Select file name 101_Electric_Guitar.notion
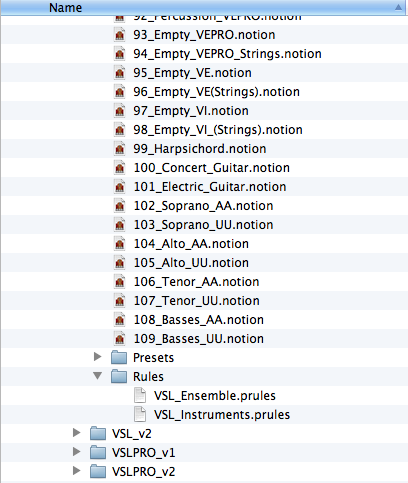Image resolution: width=408 pixels, height=483 pixels. 210,187
